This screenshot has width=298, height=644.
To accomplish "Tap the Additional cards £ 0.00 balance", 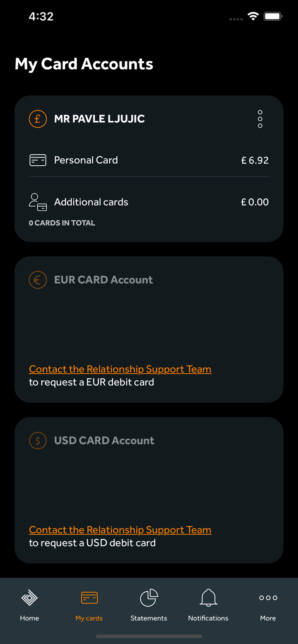I will point(255,202).
